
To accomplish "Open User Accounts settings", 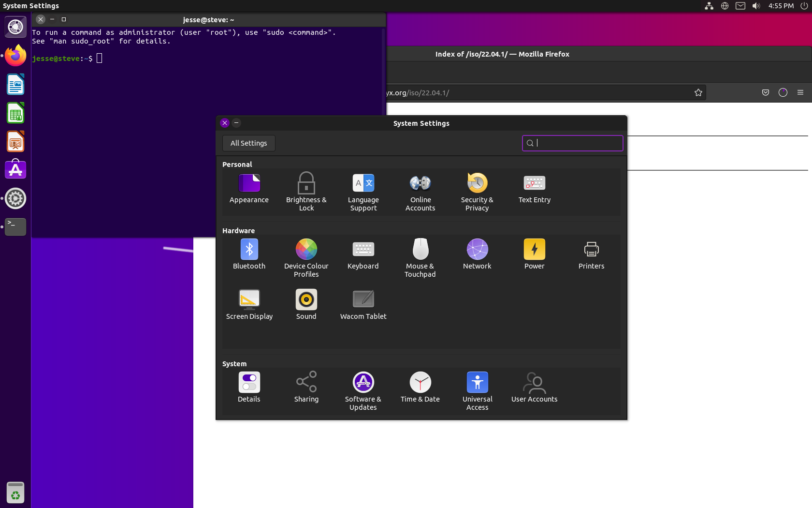I will point(535,388).
